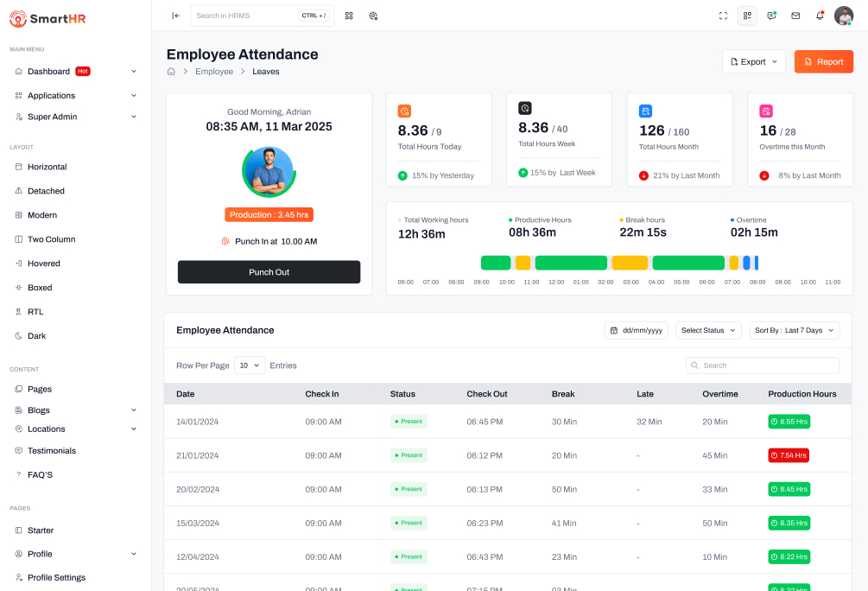Click the home icon in the breadcrumb

pyautogui.click(x=171, y=72)
